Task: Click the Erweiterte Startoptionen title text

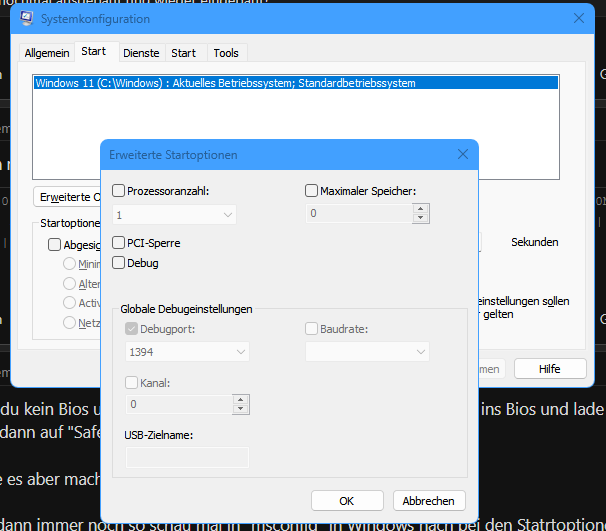Action: point(173,155)
